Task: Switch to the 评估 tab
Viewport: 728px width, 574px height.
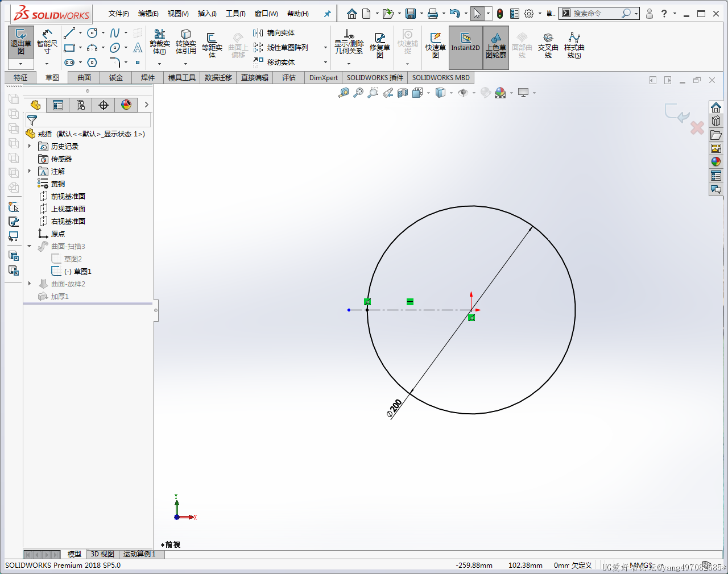Action: tap(289, 78)
